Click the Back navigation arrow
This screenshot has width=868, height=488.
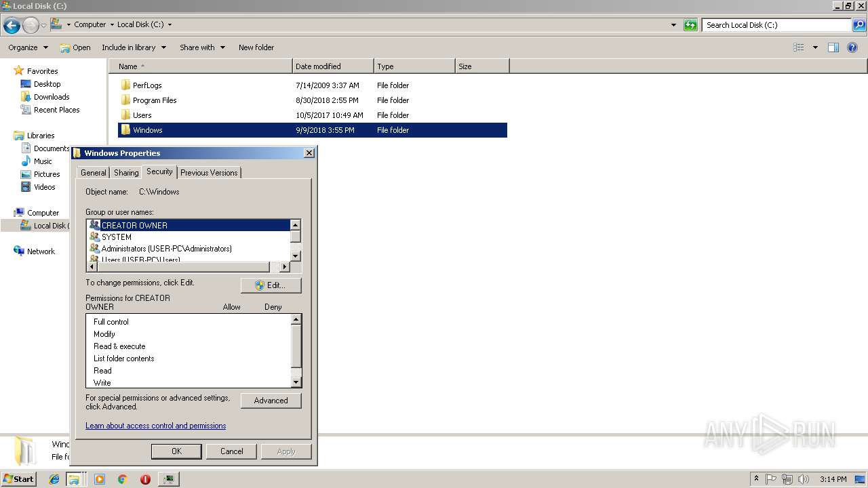(12, 26)
